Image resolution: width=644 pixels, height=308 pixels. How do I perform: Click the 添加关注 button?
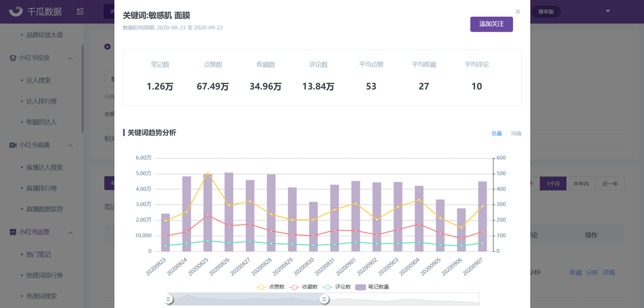[491, 24]
